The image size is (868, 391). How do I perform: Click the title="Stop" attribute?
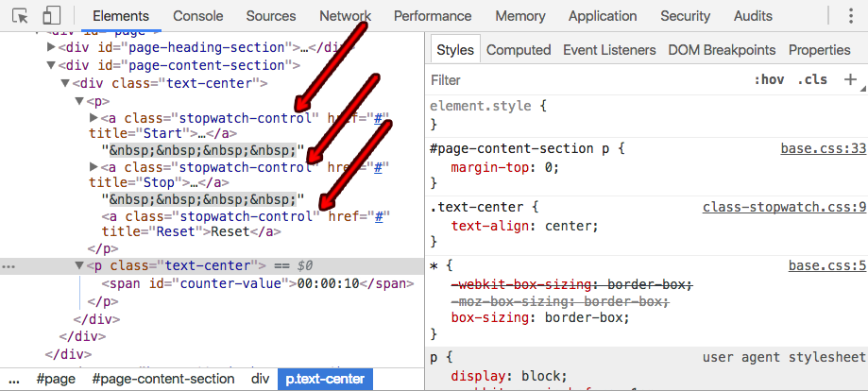(136, 182)
